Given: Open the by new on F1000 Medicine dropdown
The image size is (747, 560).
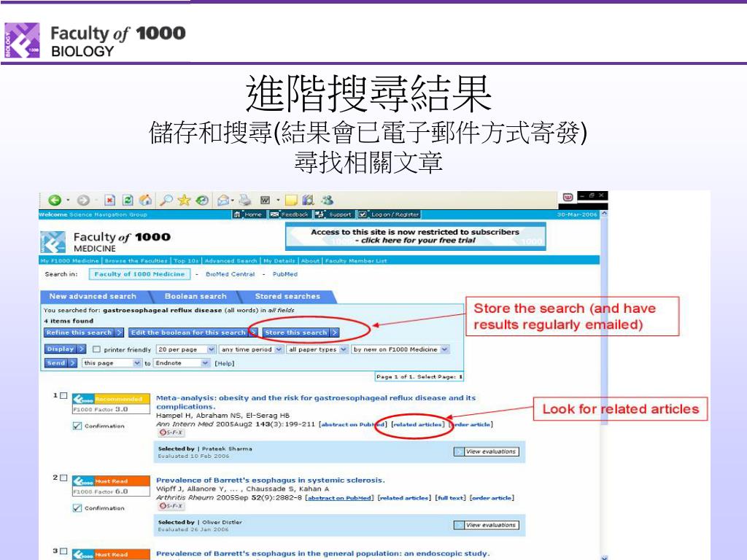Looking at the screenshot, I should [400, 349].
